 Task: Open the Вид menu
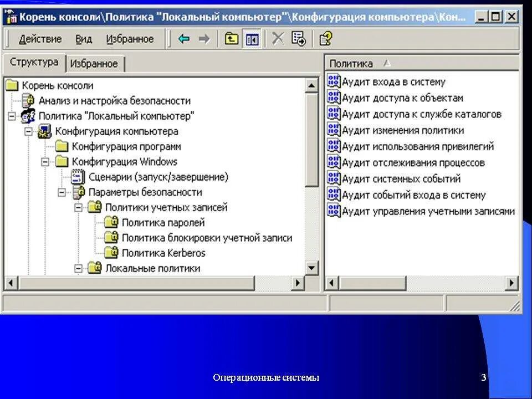click(84, 39)
